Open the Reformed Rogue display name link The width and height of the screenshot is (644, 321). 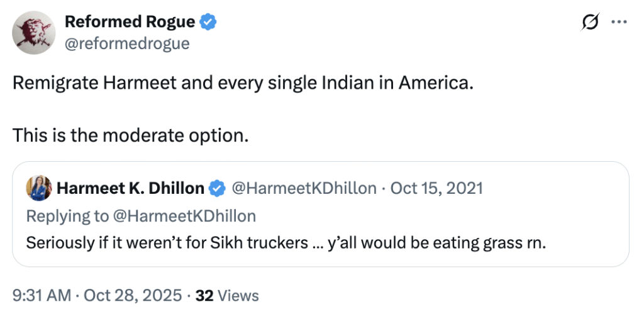coord(130,22)
